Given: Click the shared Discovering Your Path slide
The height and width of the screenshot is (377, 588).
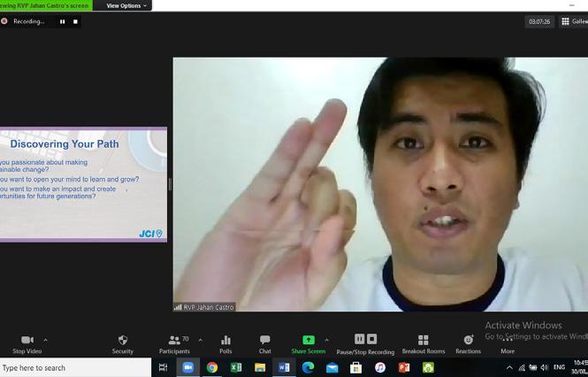Looking at the screenshot, I should pos(83,184).
